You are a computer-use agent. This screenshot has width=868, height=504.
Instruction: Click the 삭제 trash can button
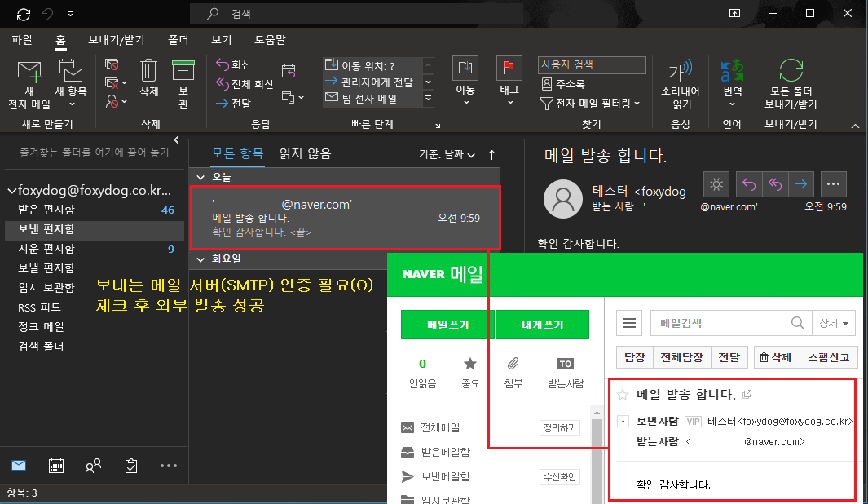[149, 78]
